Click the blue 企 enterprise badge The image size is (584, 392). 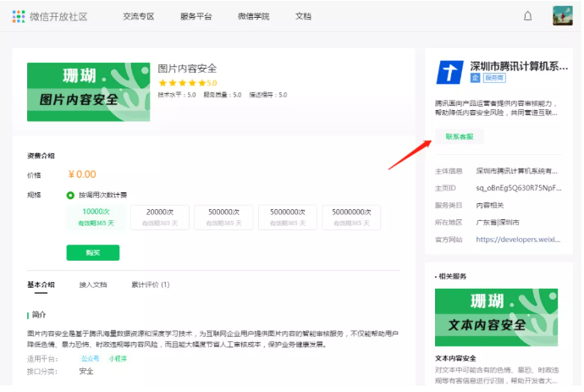click(x=475, y=78)
